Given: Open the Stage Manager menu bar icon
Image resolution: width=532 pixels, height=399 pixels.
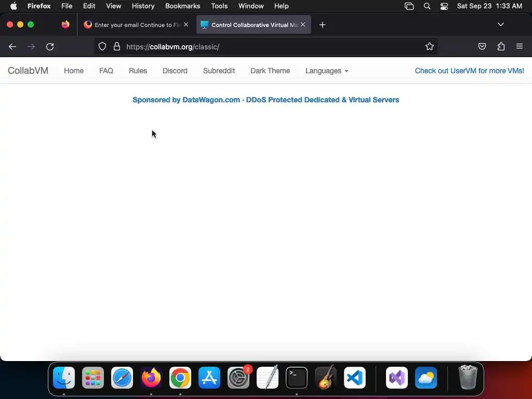Looking at the screenshot, I should (x=409, y=6).
